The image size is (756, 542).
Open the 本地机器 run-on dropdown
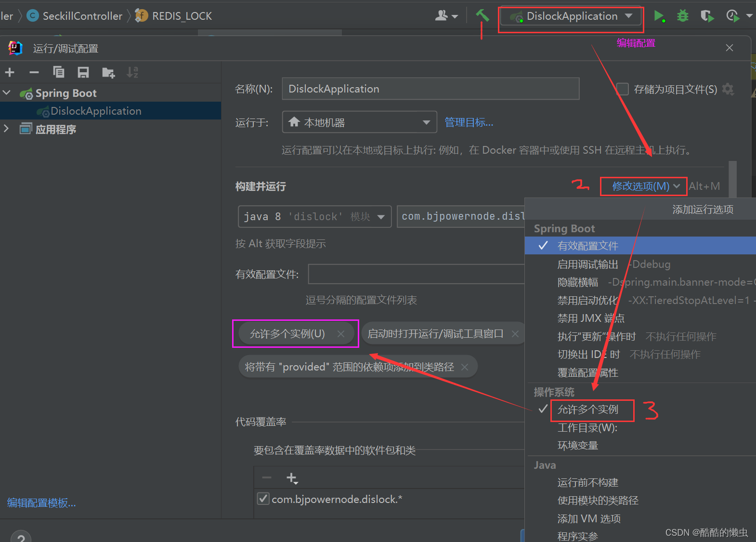[359, 122]
